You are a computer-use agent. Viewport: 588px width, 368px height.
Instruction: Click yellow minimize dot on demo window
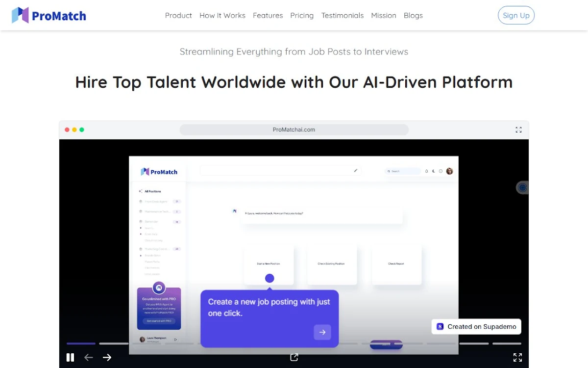coord(74,130)
